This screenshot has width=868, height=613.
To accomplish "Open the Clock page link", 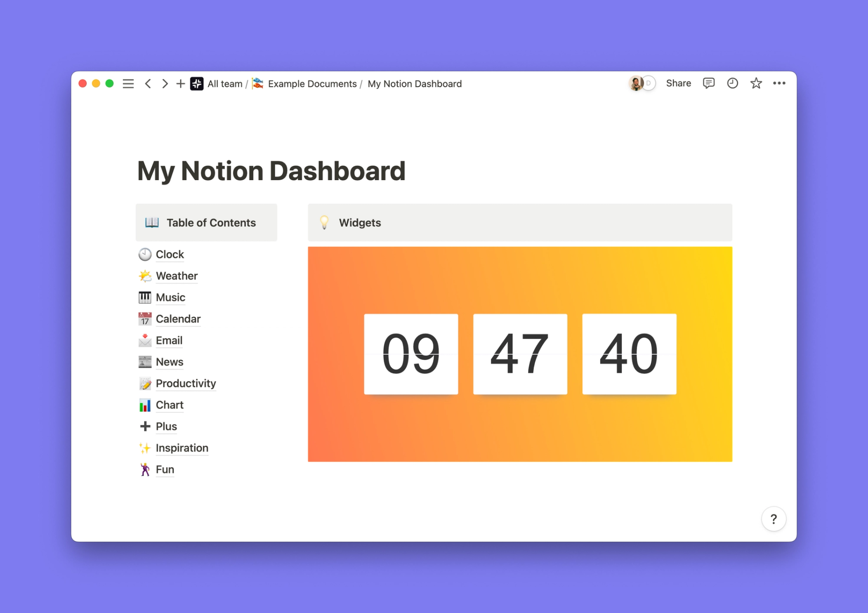I will coord(170,255).
